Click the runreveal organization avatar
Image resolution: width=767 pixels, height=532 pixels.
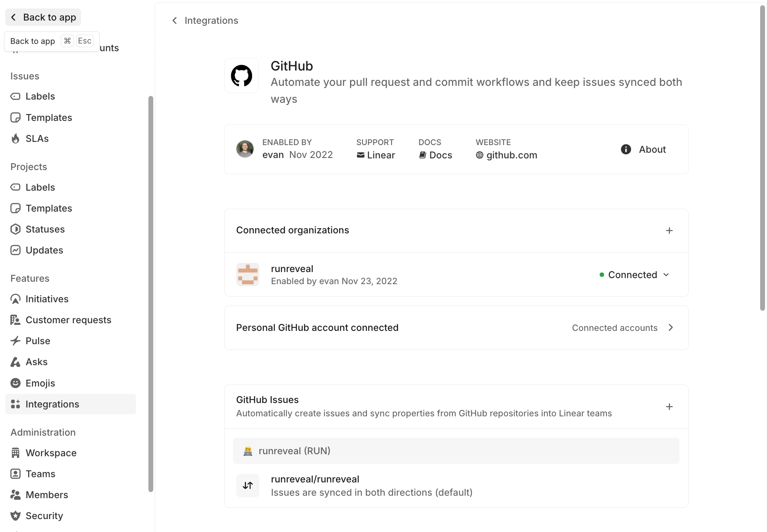tap(248, 275)
